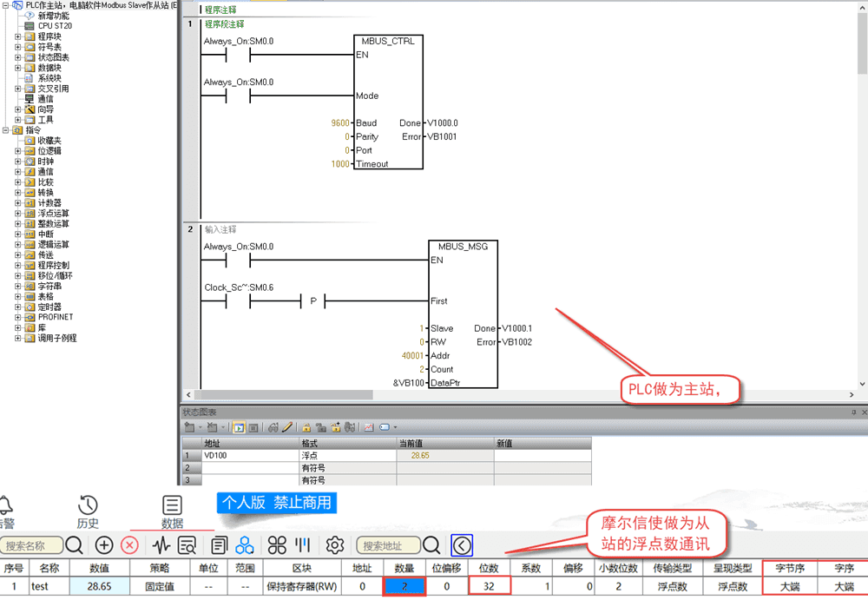The height and width of the screenshot is (607, 868).
Task: Open the 数据 tab
Action: 172,511
